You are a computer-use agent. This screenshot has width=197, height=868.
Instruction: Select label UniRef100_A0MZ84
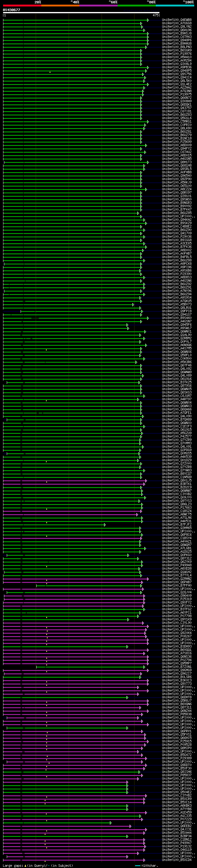point(177,60)
